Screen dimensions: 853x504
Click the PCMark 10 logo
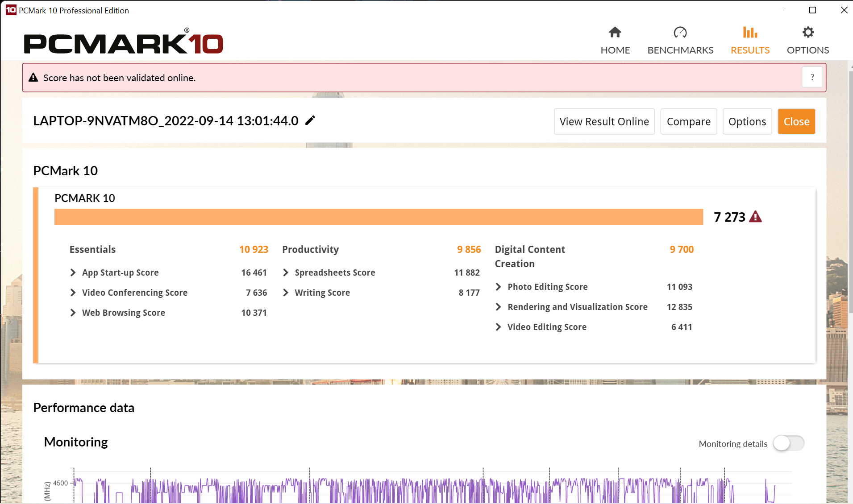[x=123, y=41]
